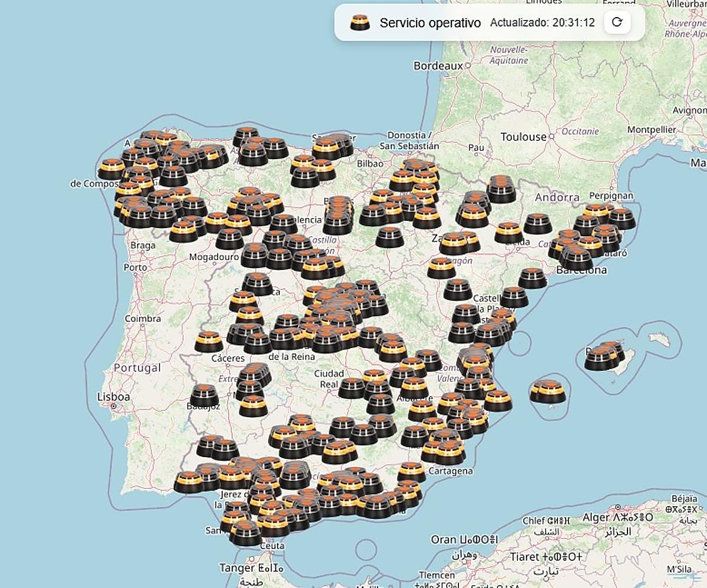This screenshot has height=588, width=707.
Task: Click the southernmost beacon marker above Ceuta
Action: tap(246, 533)
